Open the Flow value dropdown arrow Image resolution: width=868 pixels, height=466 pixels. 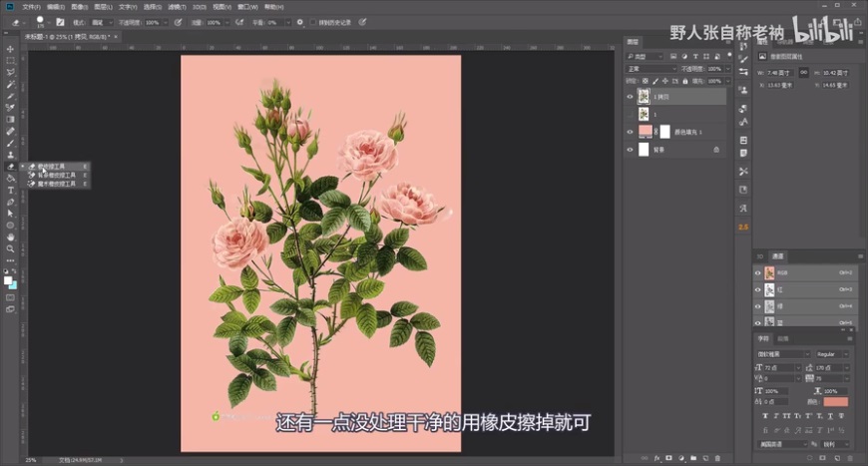point(226,22)
